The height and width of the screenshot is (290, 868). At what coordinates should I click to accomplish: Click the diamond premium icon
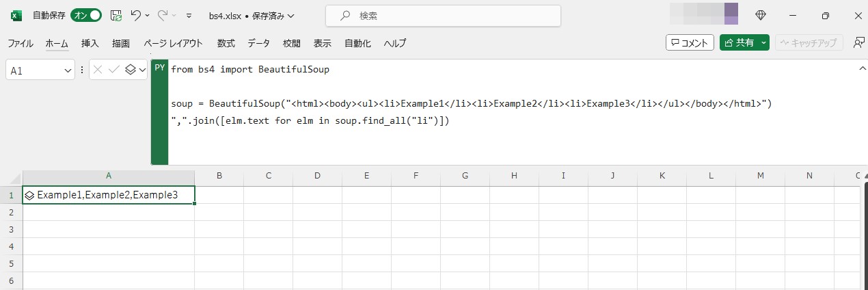pos(760,15)
